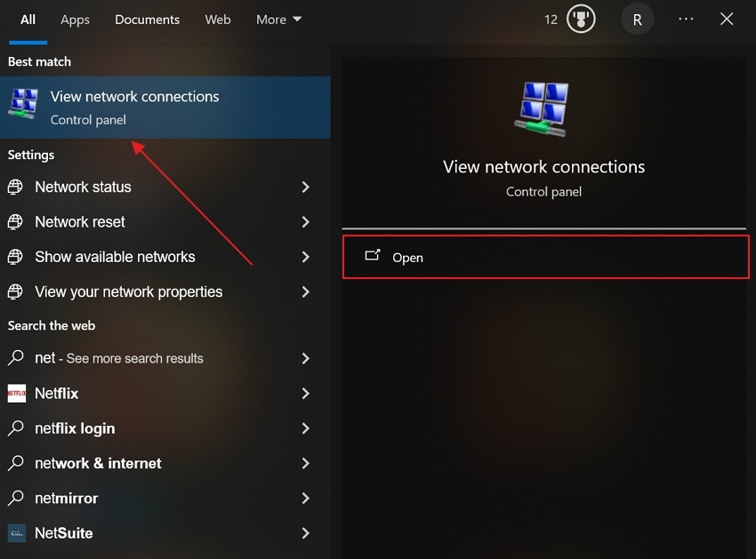Expand the Show available networks arrow
756x559 pixels.
click(x=305, y=257)
